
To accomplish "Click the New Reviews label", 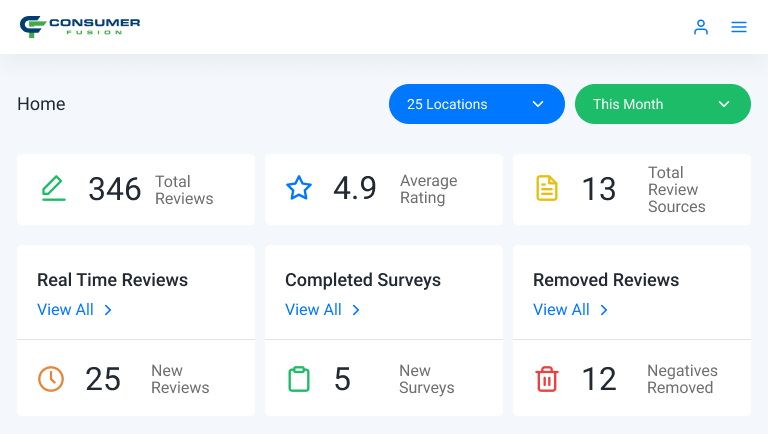I will click(x=180, y=379).
